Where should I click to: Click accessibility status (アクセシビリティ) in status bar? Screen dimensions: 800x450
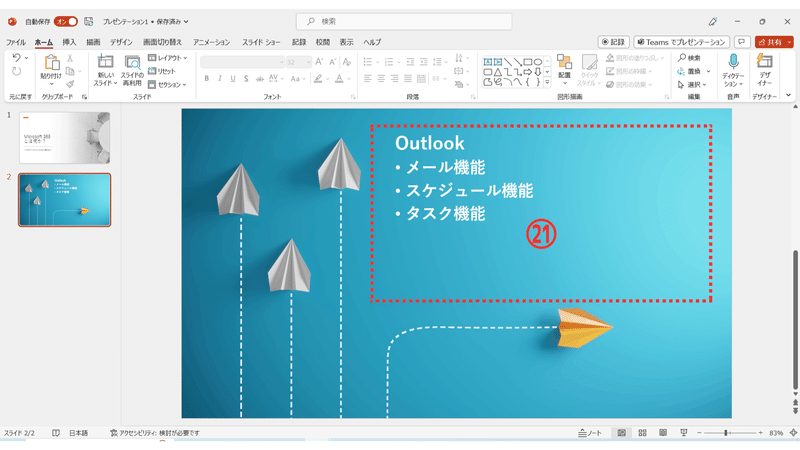point(155,433)
